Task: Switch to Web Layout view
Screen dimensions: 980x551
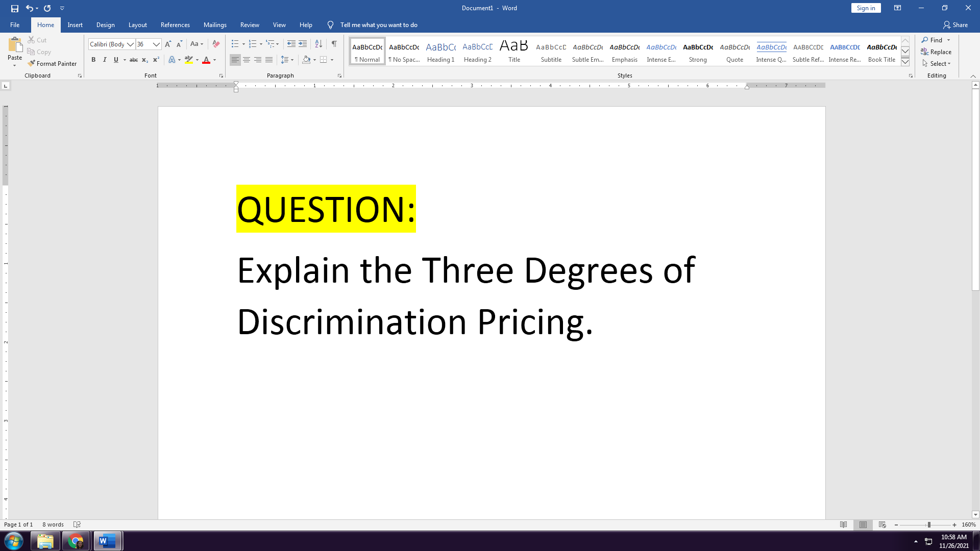Action: (882, 524)
